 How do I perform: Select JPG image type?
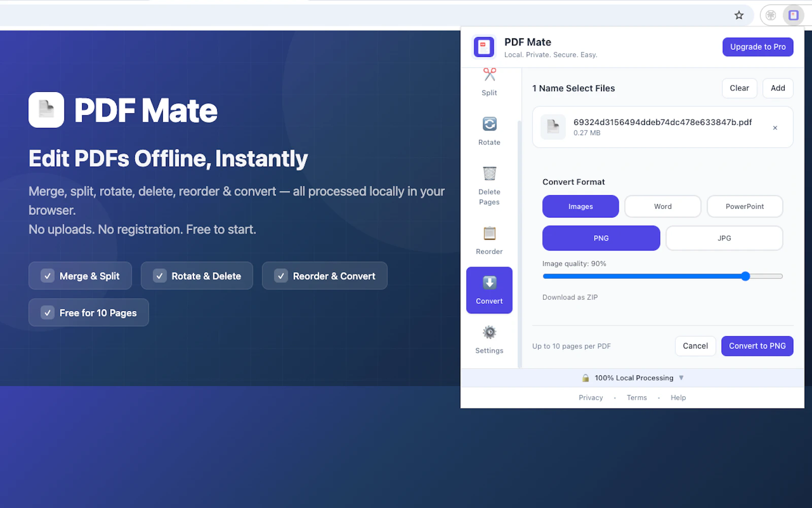724,238
